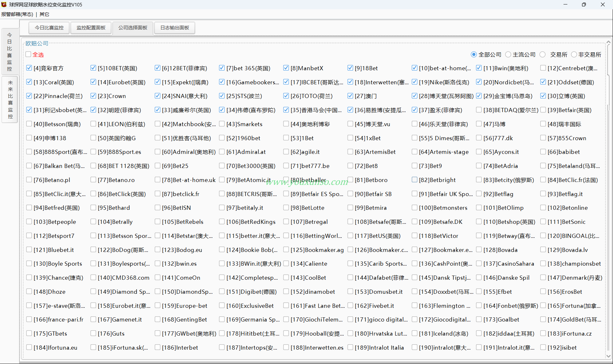Check [94]Betfred(英国) checkbox

(x=29, y=208)
